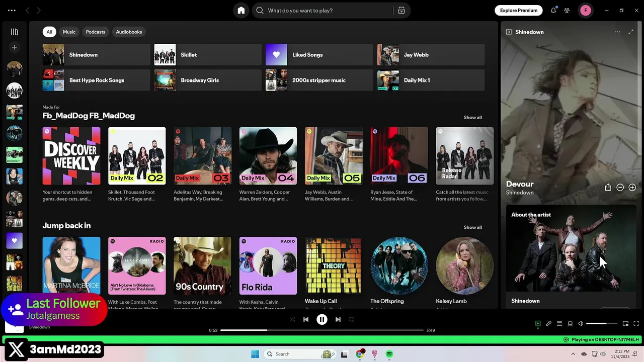
Task: Open 2000s stripper music tile
Action: coord(319,80)
